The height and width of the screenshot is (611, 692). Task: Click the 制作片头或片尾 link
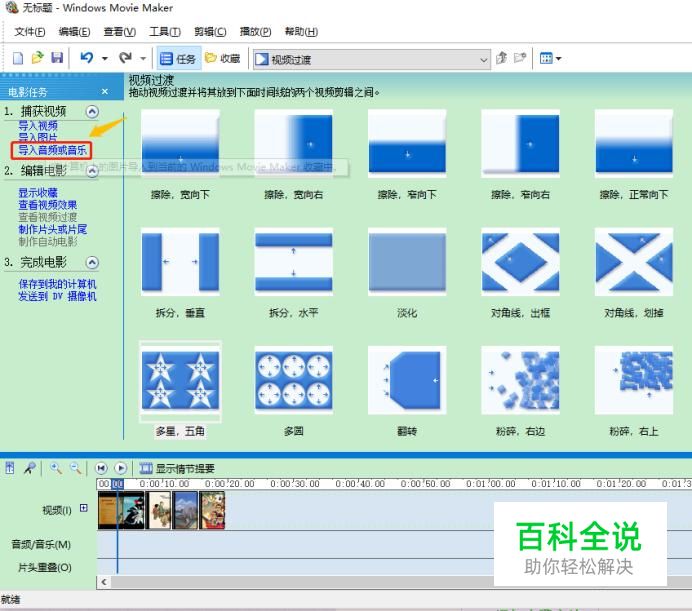click(53, 229)
